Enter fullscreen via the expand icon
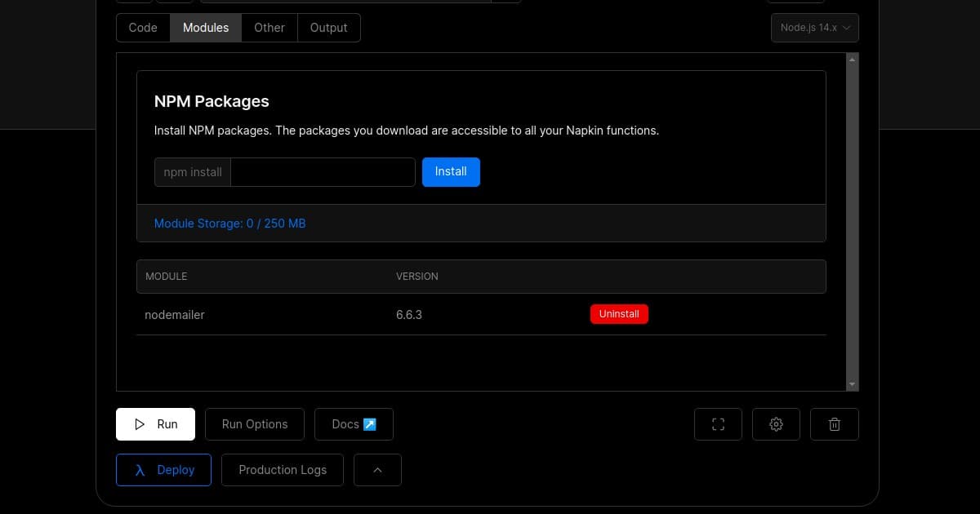This screenshot has width=980, height=514. click(x=718, y=423)
